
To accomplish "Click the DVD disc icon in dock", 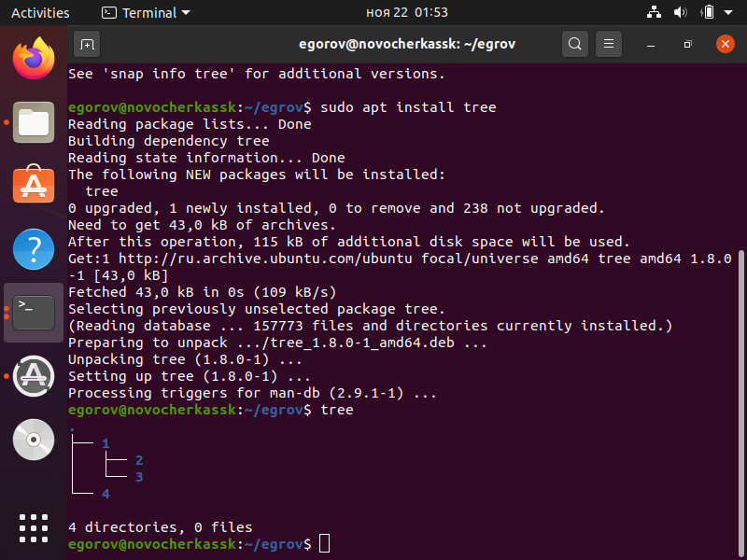I will (x=34, y=439).
